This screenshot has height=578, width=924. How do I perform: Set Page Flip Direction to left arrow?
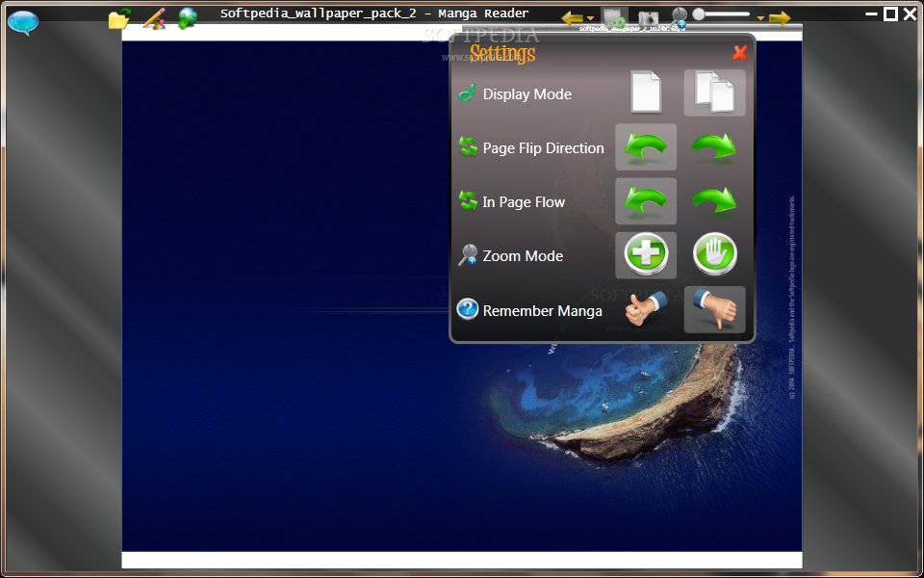646,146
